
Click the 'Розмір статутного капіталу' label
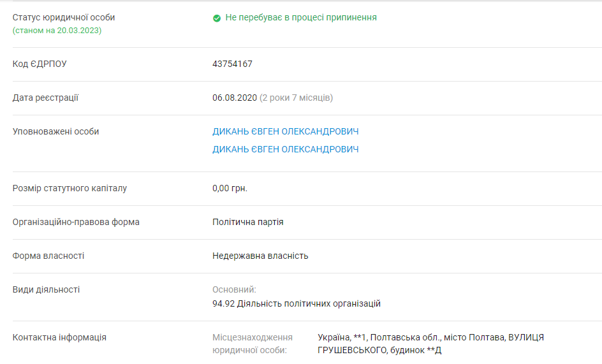coord(70,188)
